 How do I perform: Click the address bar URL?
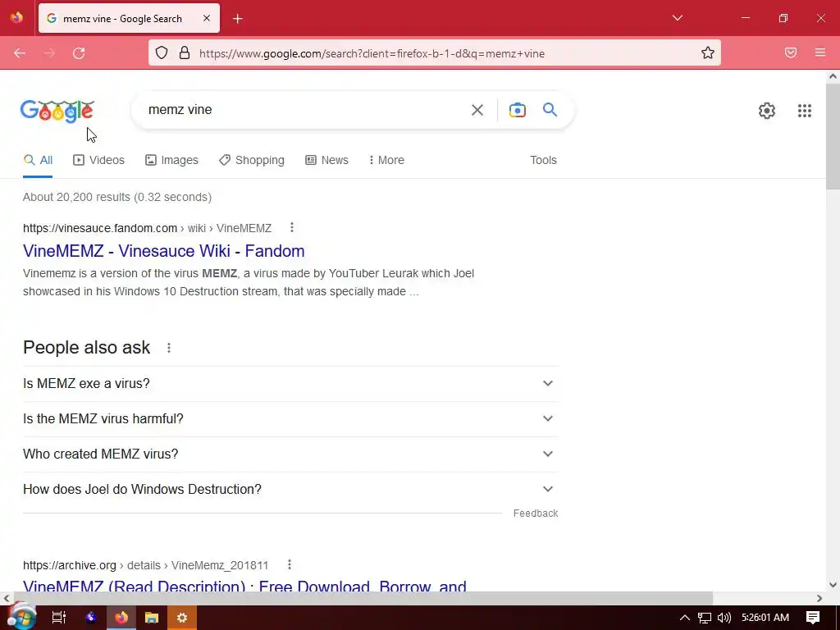point(372,53)
